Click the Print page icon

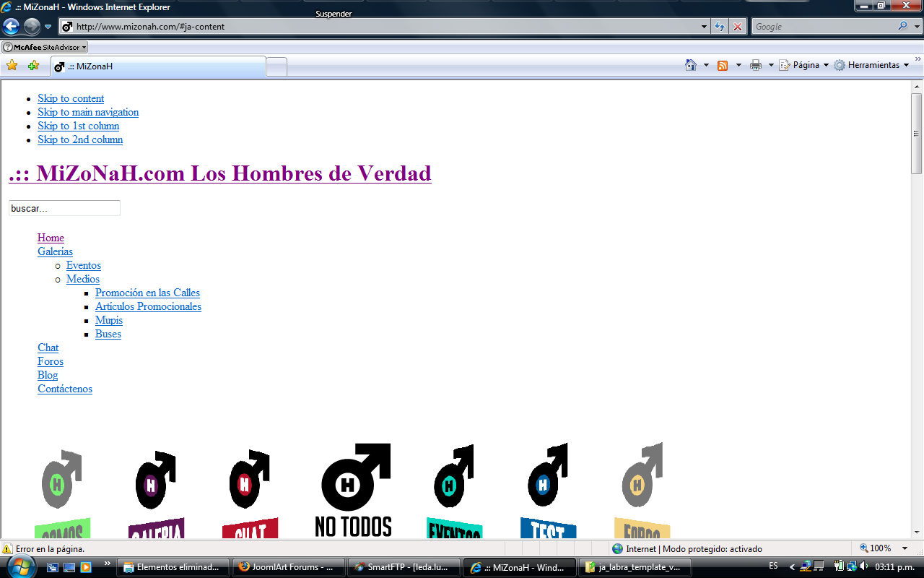755,64
